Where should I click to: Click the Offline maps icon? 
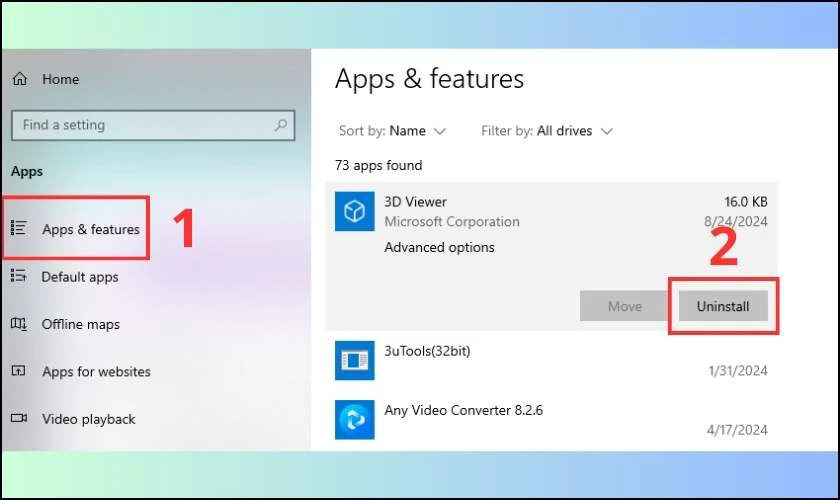point(19,324)
